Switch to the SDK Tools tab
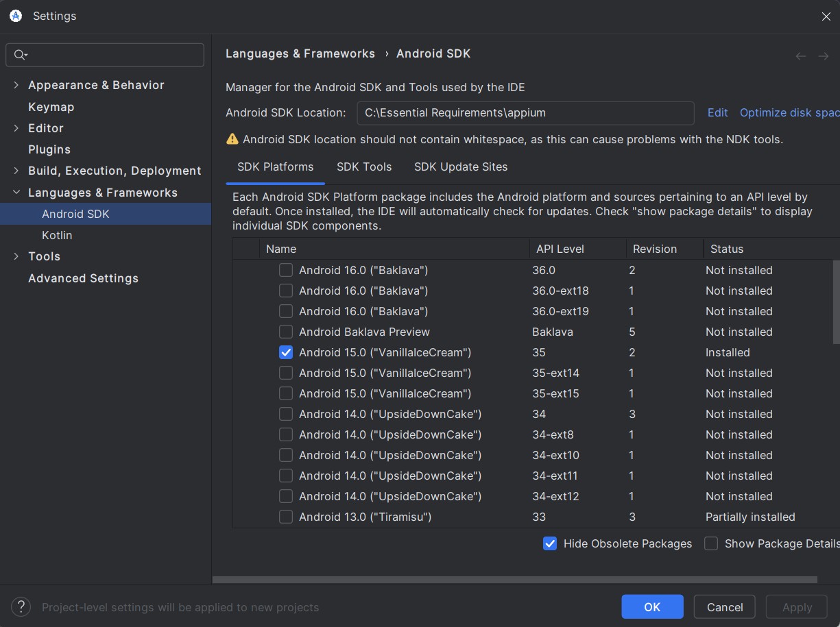Viewport: 840px width, 627px height. click(x=364, y=167)
